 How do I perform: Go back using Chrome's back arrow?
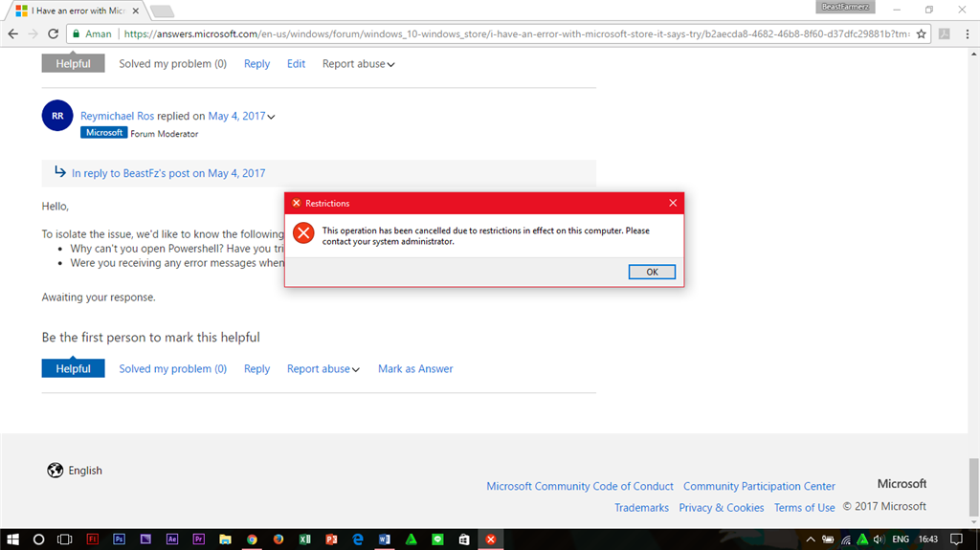(13, 33)
